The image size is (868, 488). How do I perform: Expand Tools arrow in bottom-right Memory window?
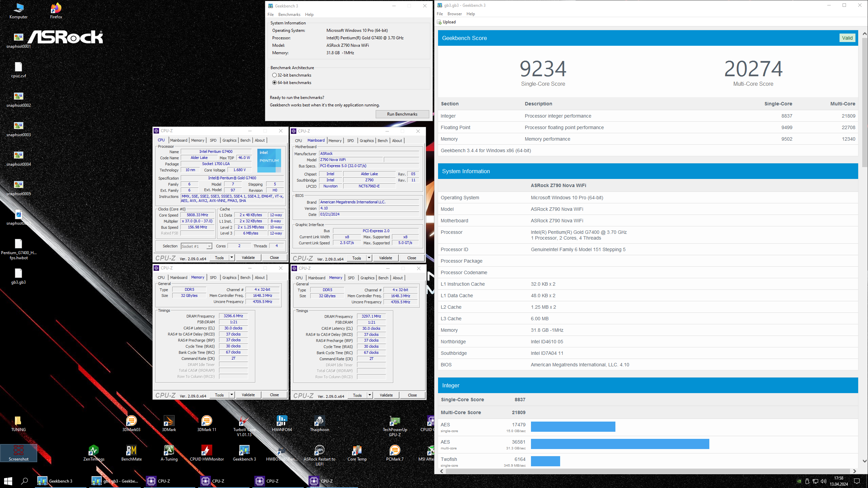pos(370,395)
